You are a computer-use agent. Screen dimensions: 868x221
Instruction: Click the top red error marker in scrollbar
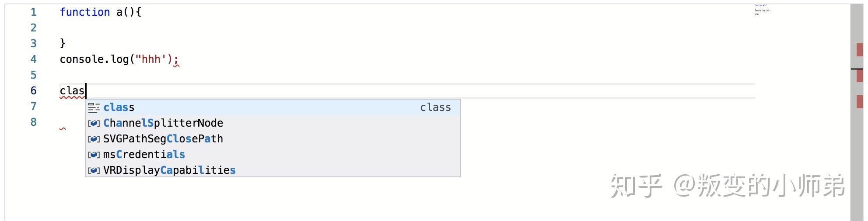(x=859, y=50)
